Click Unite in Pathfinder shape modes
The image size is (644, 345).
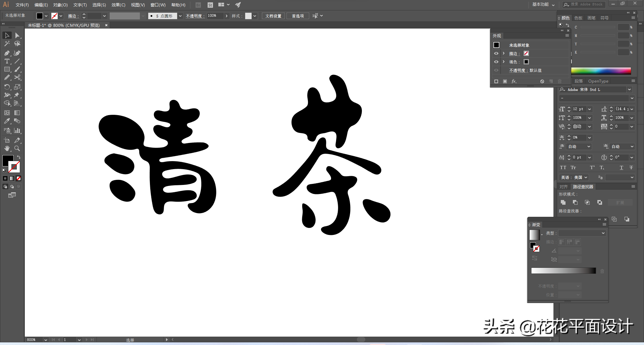[563, 202]
